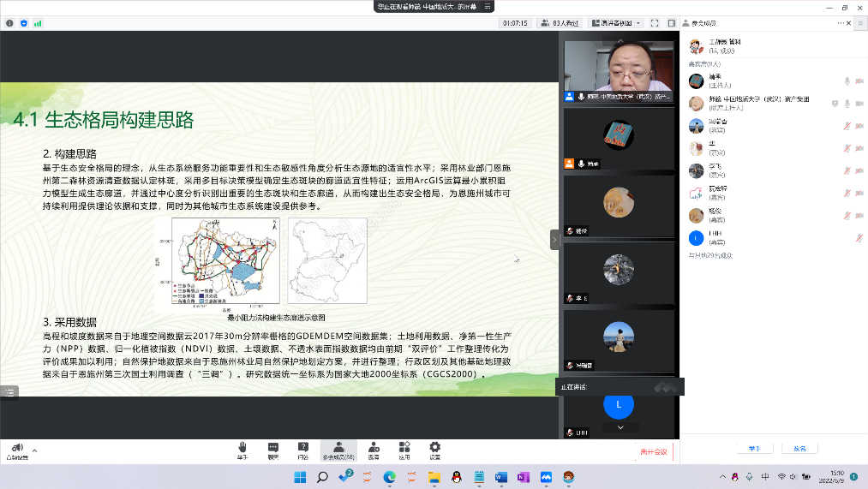The width and height of the screenshot is (868, 489).
Task: Enter fullscreen mode with the fullscreen icon
Action: (656, 23)
